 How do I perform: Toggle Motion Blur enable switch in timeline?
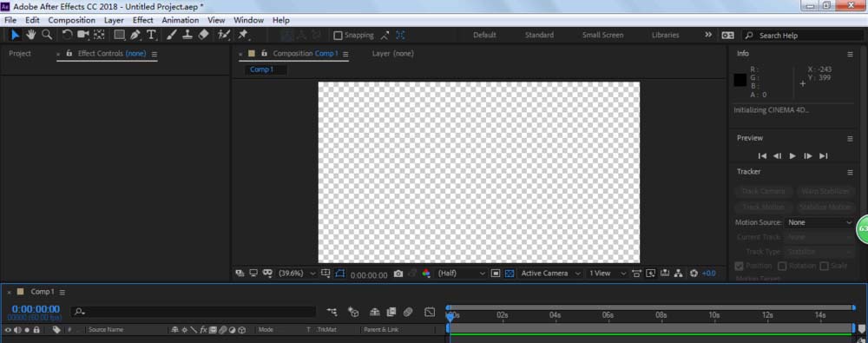[x=408, y=313]
